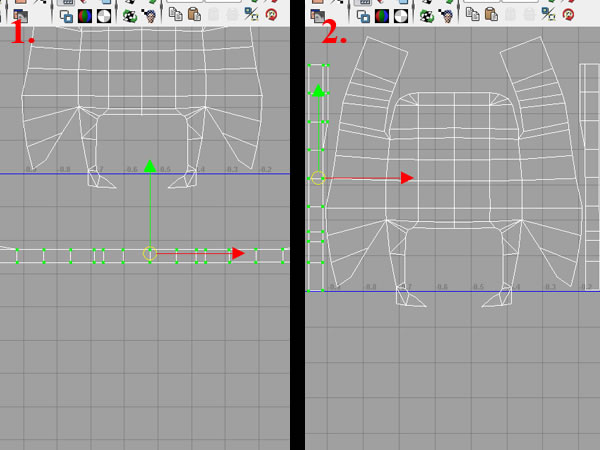
Task: Click background image icon in right screenshot
Action: [318, 16]
